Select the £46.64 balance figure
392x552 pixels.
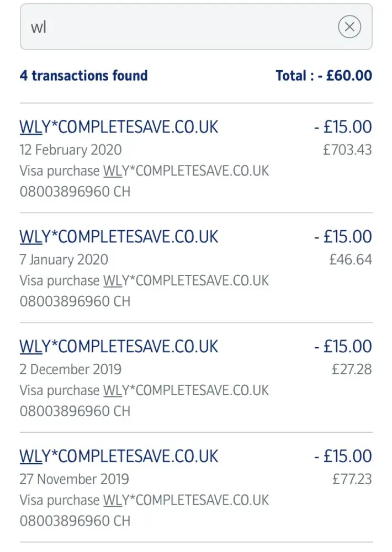point(351,259)
